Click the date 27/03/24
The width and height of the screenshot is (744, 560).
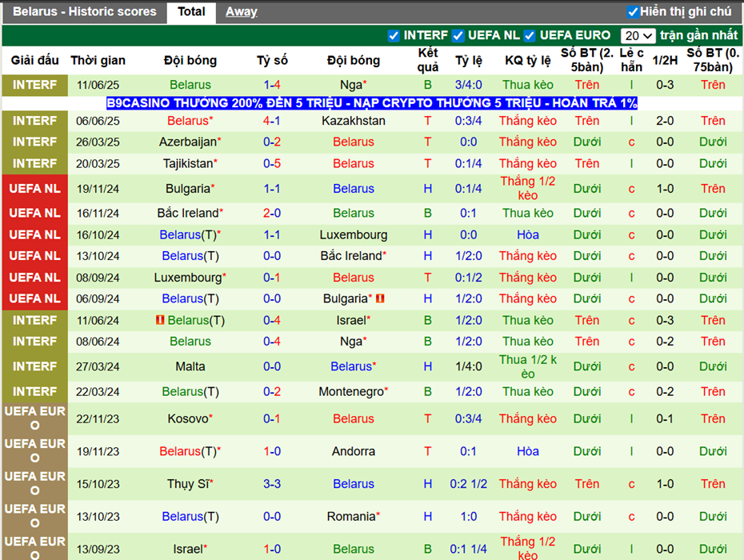(x=98, y=366)
